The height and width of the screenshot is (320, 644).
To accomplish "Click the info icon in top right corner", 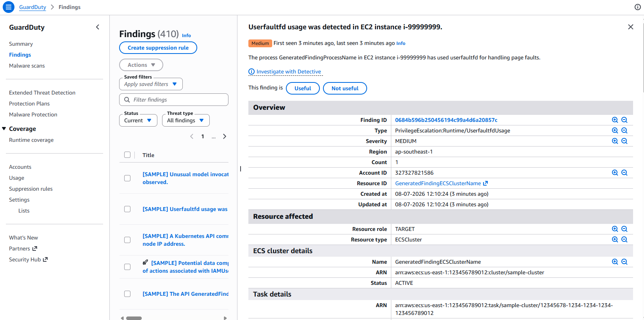I will click(638, 7).
